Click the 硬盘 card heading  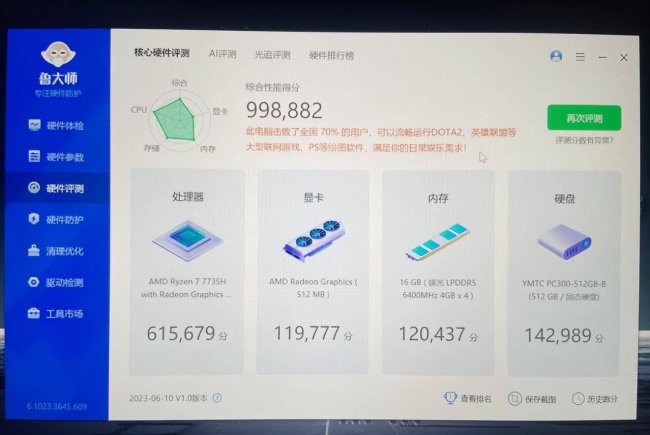tap(565, 199)
